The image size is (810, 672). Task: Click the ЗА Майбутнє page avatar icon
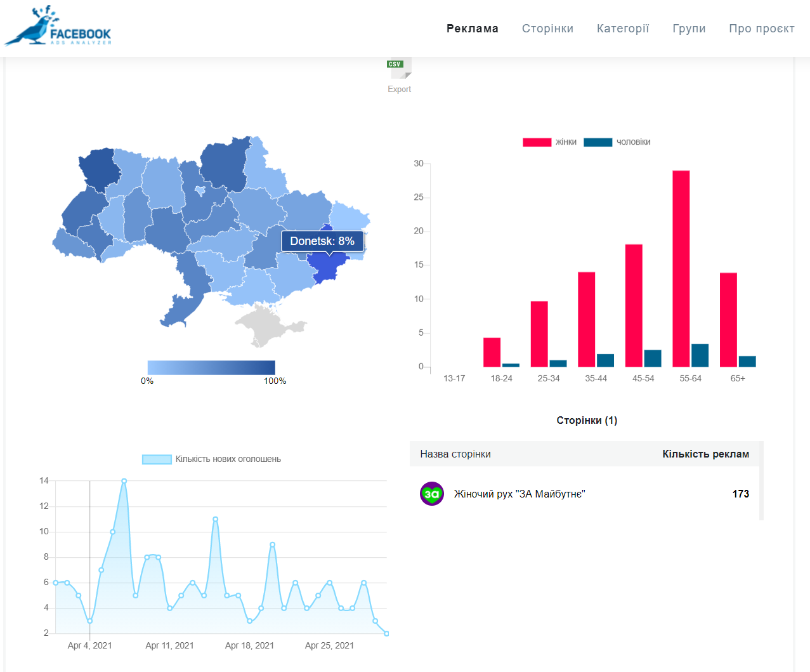click(x=432, y=494)
